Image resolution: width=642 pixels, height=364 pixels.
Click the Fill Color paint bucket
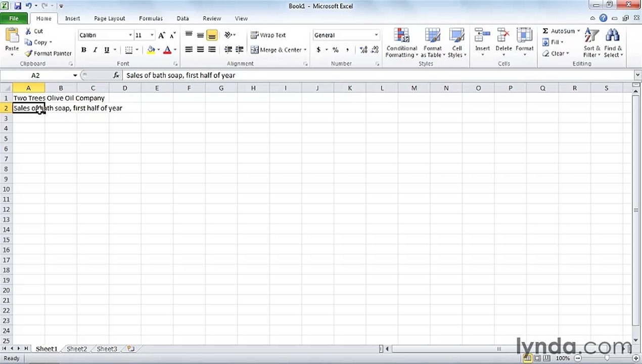coord(151,50)
